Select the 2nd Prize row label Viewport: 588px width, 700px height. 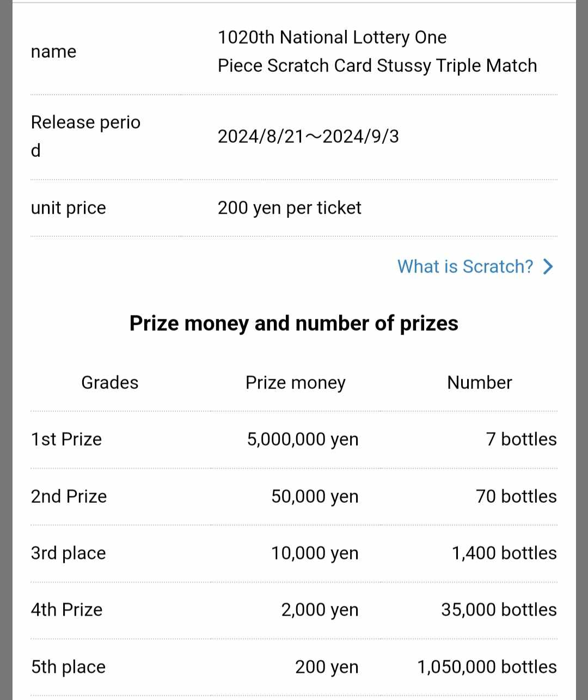pyautogui.click(x=69, y=496)
